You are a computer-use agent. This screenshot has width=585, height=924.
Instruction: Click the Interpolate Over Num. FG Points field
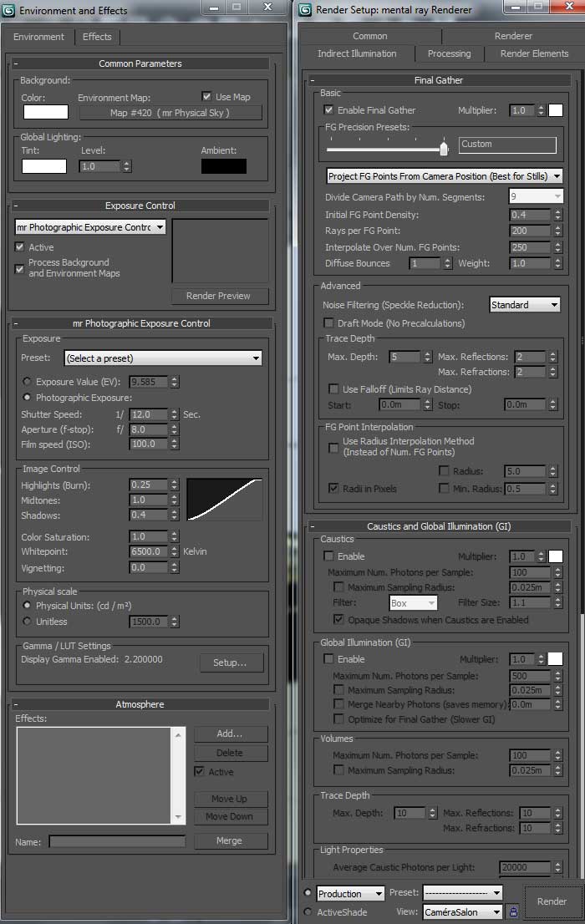pos(530,247)
